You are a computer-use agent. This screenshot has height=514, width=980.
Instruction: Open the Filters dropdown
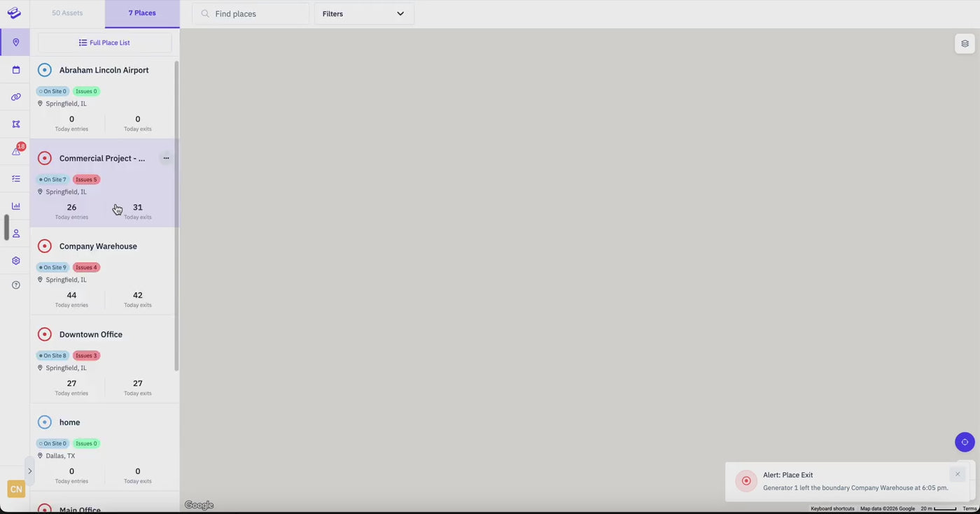point(364,14)
